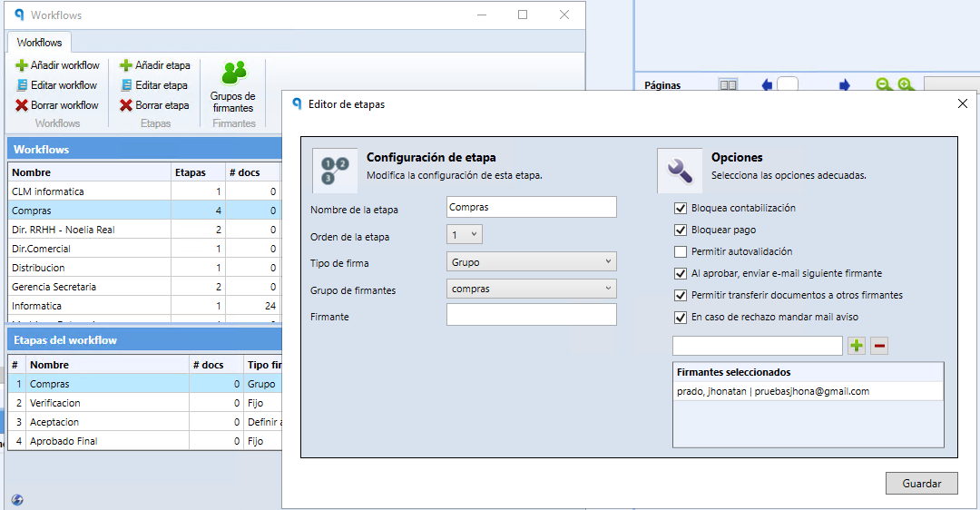Click the signer entry field beside the plus button
The height and width of the screenshot is (510, 980).
[758, 346]
